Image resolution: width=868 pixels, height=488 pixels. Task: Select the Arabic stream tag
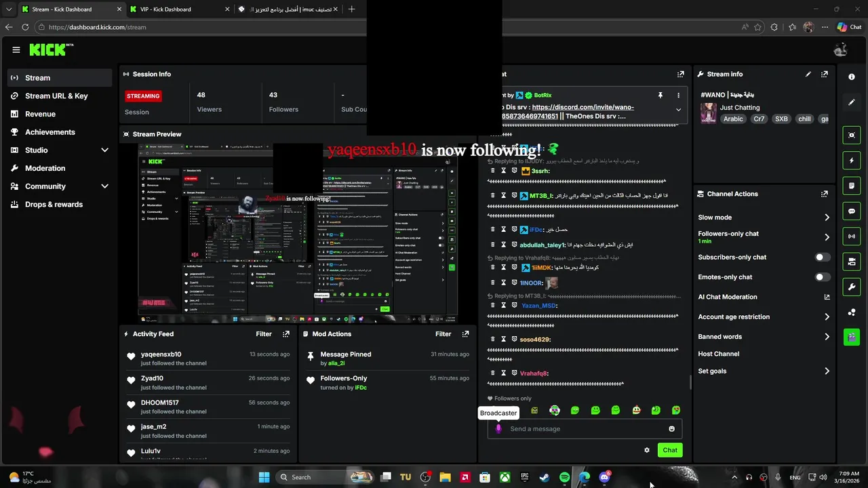[733, 119]
